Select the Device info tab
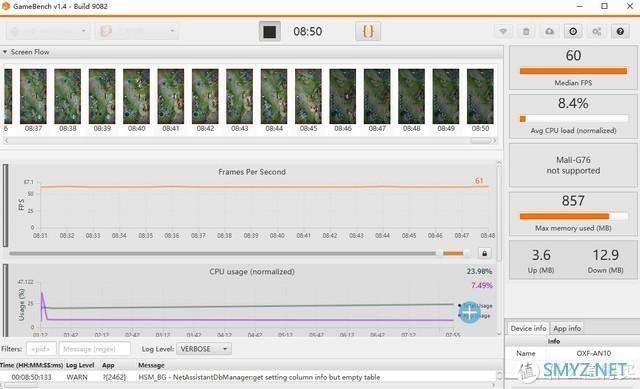 point(528,328)
